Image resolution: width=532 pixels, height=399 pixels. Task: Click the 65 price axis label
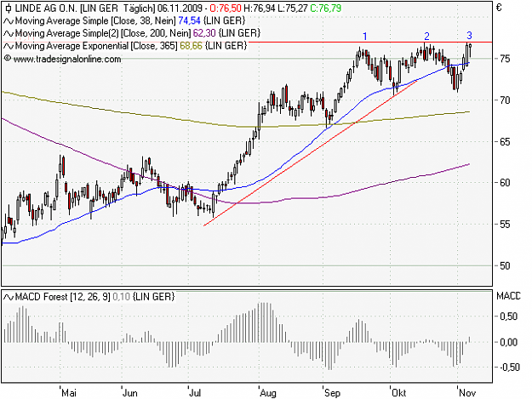[x=505, y=142]
